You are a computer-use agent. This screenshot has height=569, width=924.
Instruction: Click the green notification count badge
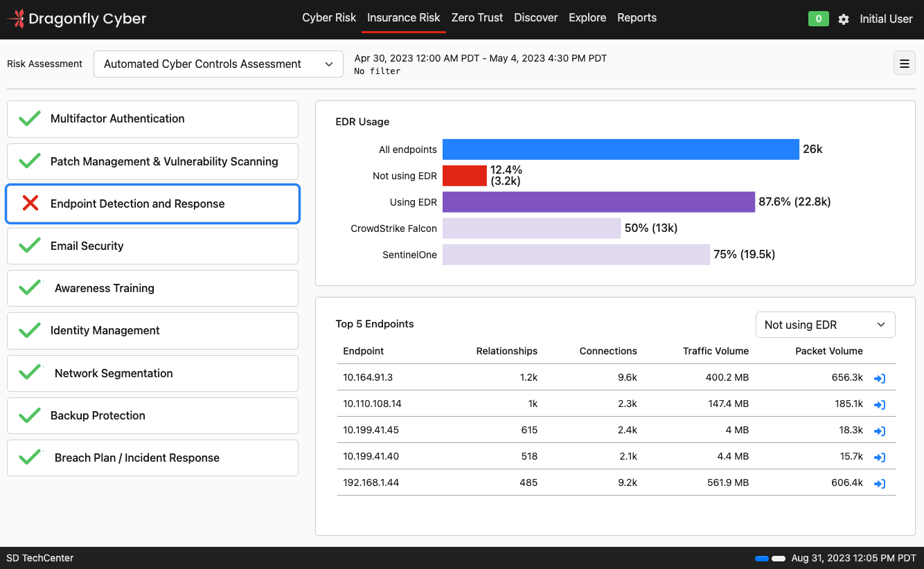tap(818, 19)
